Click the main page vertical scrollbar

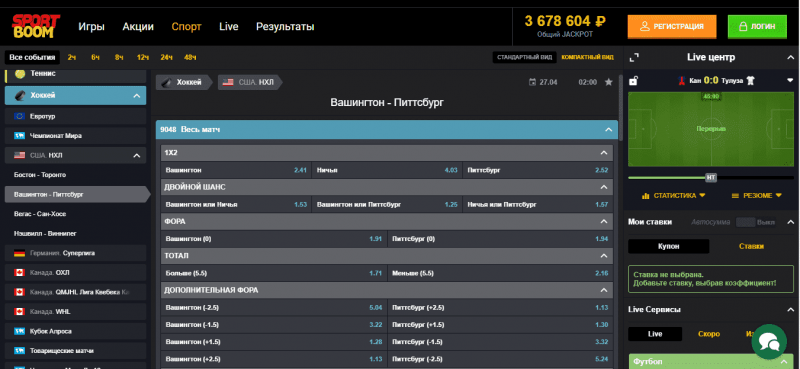click(x=620, y=108)
